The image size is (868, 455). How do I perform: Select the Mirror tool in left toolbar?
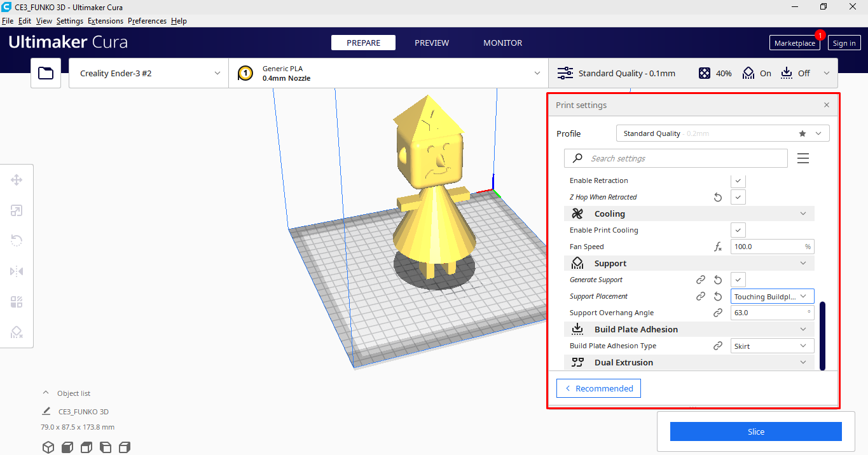click(x=17, y=271)
